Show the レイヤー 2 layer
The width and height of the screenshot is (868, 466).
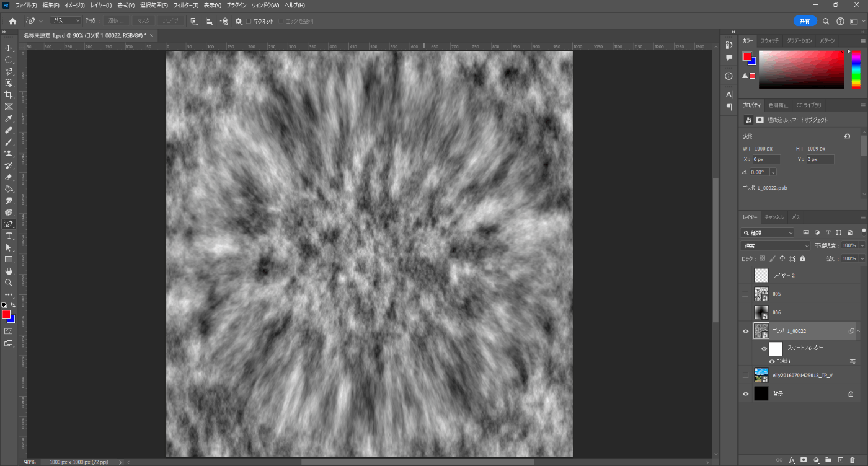[x=746, y=275]
